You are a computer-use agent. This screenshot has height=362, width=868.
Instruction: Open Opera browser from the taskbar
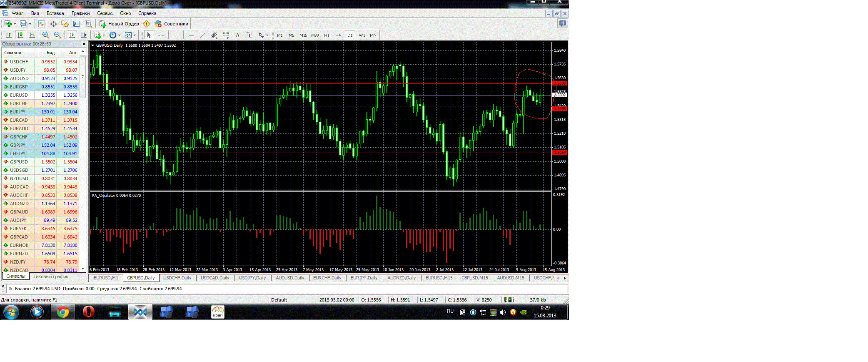point(88,312)
